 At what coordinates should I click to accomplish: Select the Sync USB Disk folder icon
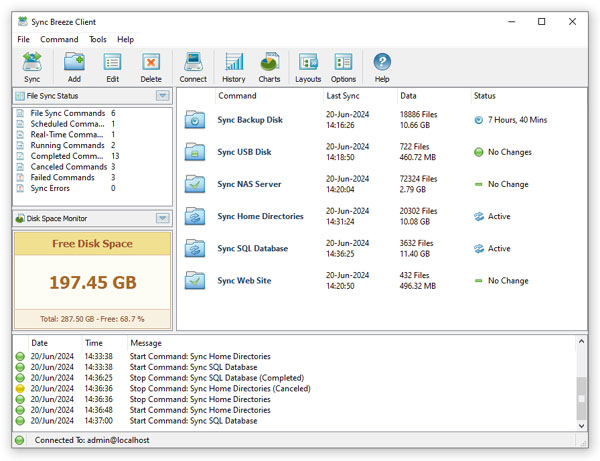[x=195, y=152]
